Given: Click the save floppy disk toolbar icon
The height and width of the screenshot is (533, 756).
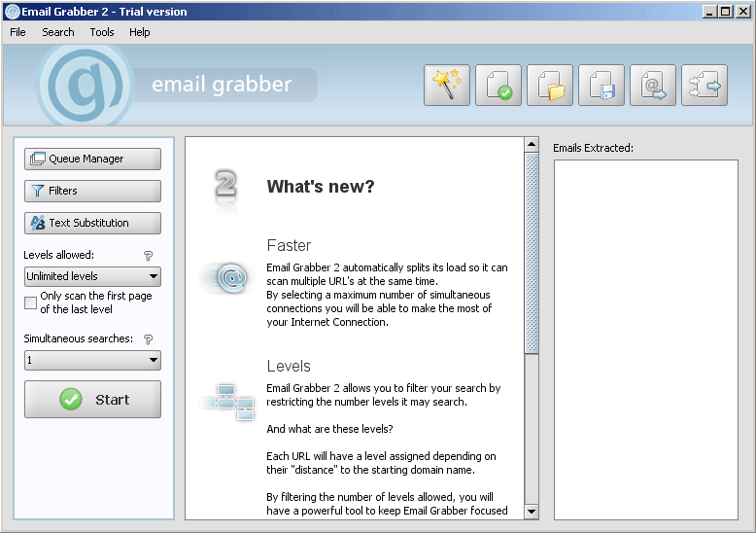Looking at the screenshot, I should pyautogui.click(x=601, y=85).
